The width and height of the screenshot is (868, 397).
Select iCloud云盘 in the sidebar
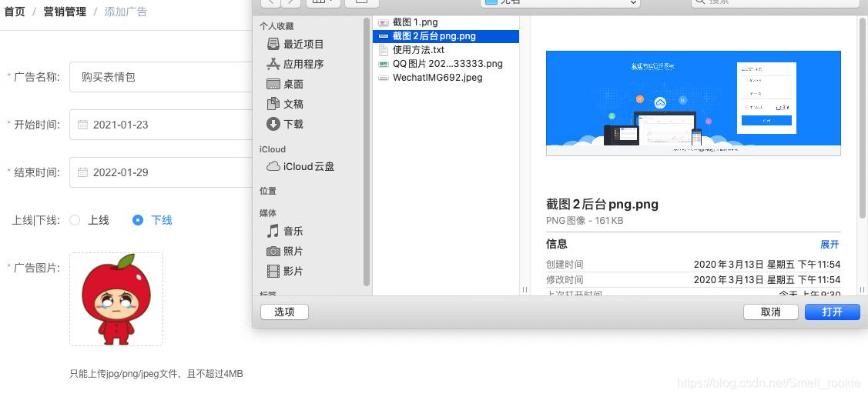(x=308, y=167)
